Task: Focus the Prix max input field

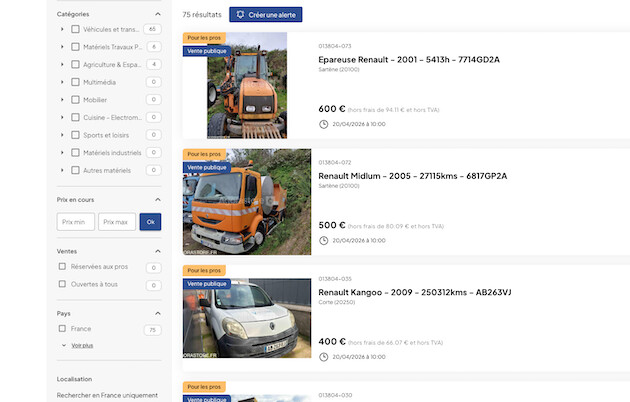Action: tap(116, 222)
